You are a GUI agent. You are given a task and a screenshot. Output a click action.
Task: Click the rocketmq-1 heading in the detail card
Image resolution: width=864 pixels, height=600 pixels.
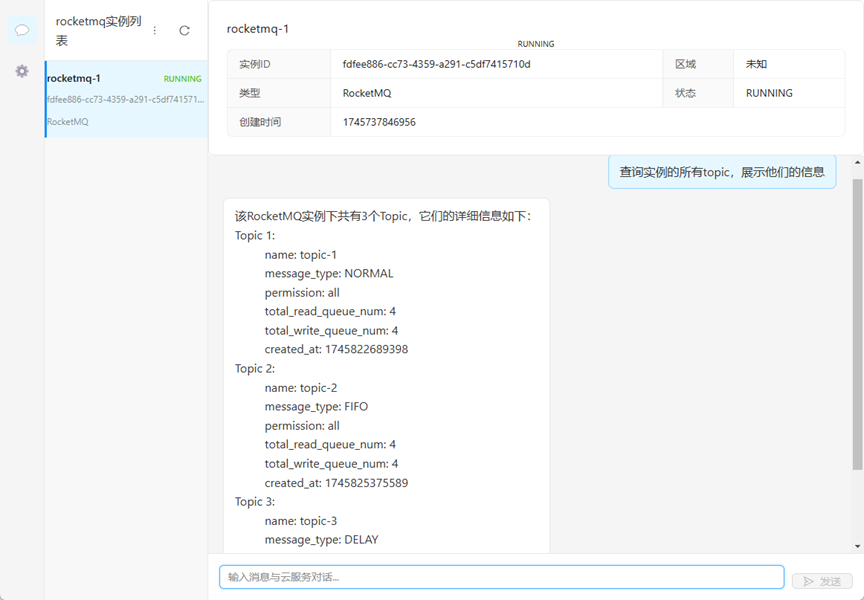(258, 29)
